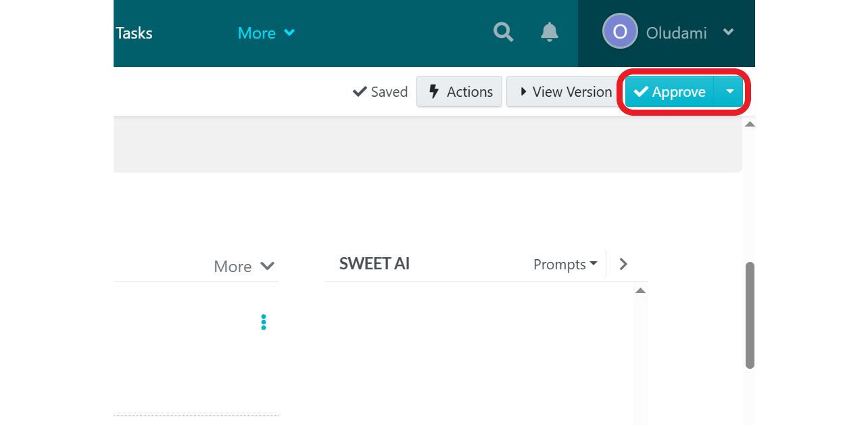
Task: Click the View Version button
Action: [x=565, y=91]
